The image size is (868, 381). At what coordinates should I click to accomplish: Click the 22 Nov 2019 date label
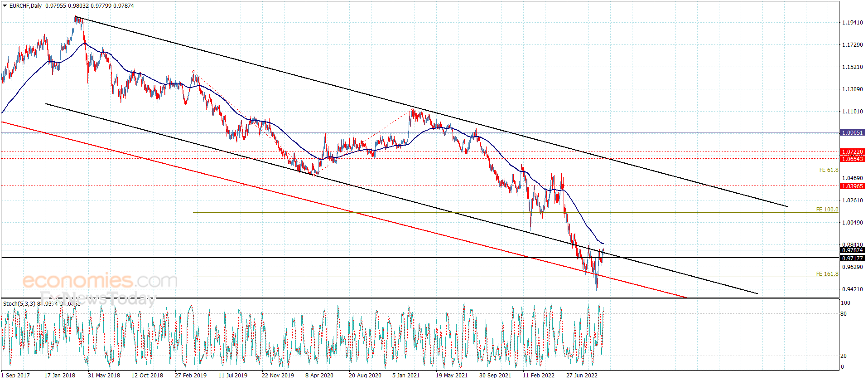[278, 375]
